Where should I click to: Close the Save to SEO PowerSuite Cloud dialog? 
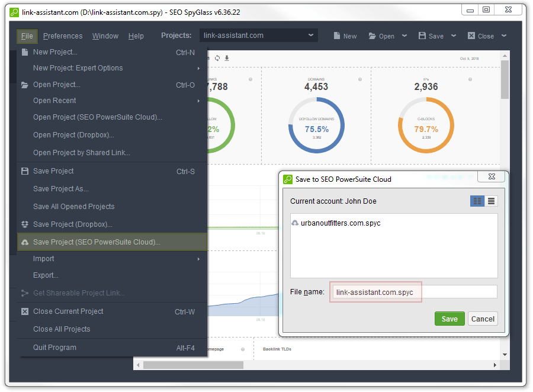click(492, 177)
